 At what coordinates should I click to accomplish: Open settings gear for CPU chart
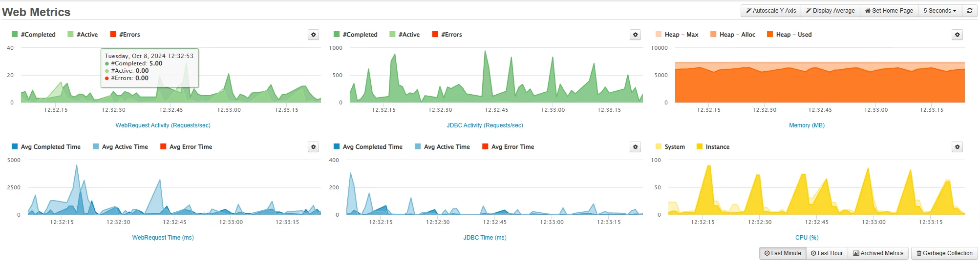tap(957, 147)
